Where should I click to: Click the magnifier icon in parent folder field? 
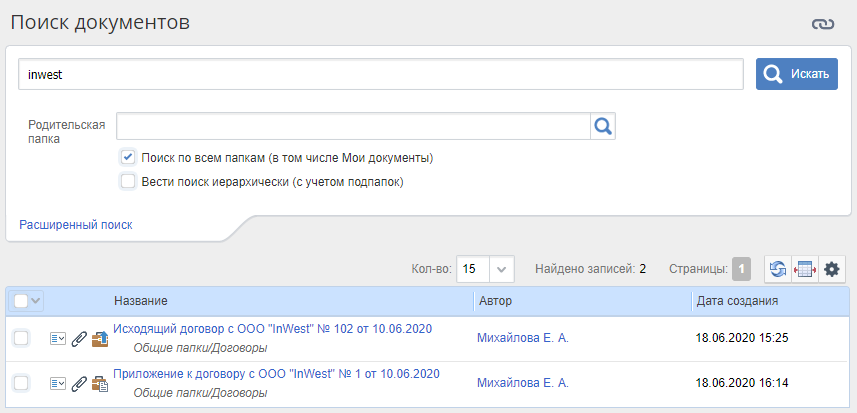(x=603, y=126)
